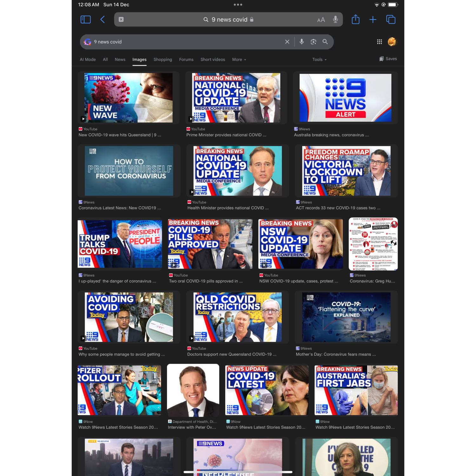Open 'QLD COVID Restrictions' thumbnail
Viewport: 476px width, 476px height.
click(x=238, y=317)
